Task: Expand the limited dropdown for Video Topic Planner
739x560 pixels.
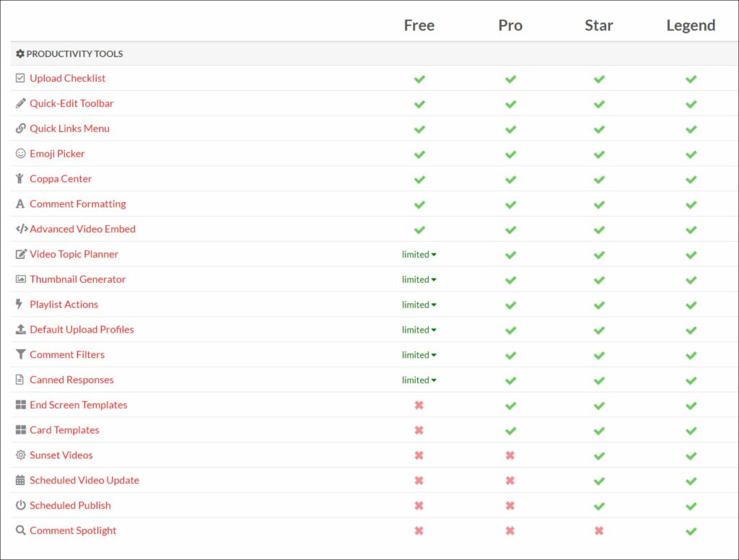Action: (x=419, y=255)
